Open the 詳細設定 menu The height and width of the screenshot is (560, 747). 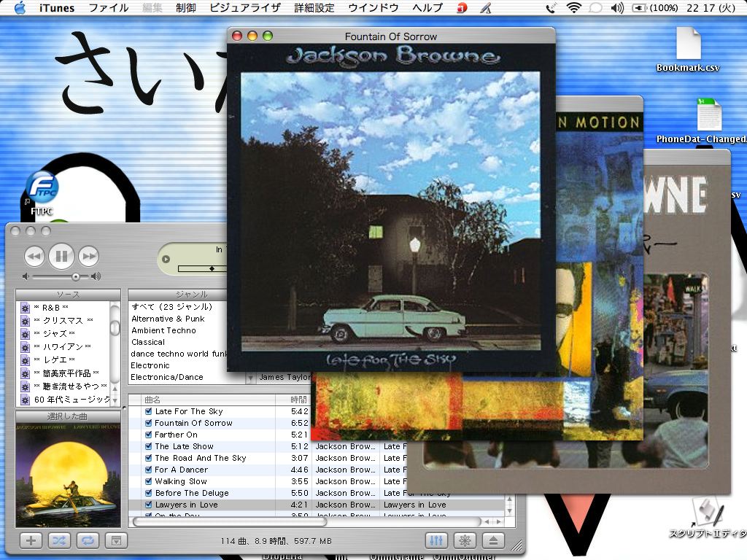(314, 8)
